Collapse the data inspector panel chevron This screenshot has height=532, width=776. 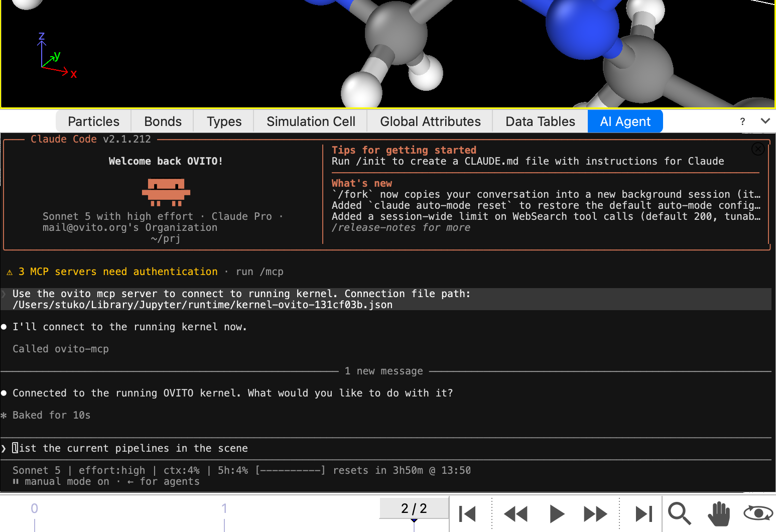tap(765, 121)
